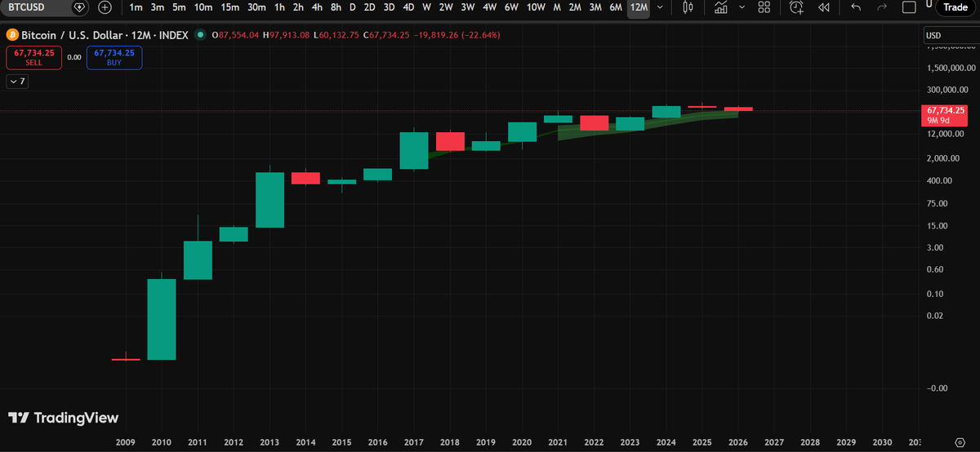980x452 pixels.
Task: Open candlestick chart type selector
Action: coord(688,7)
